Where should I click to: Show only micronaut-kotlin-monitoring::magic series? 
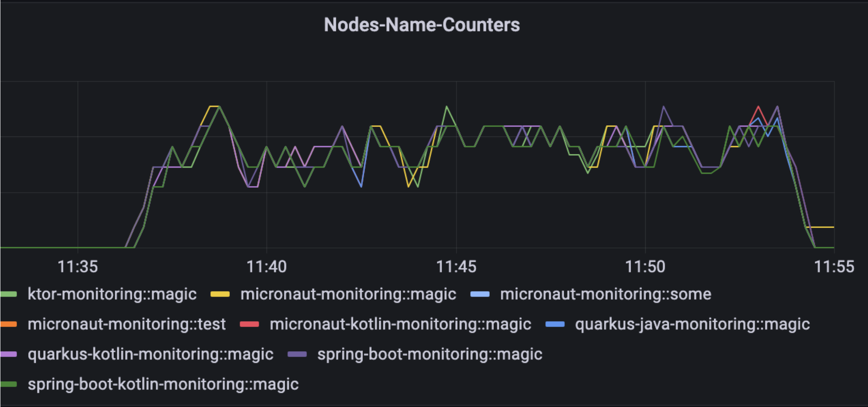400,324
